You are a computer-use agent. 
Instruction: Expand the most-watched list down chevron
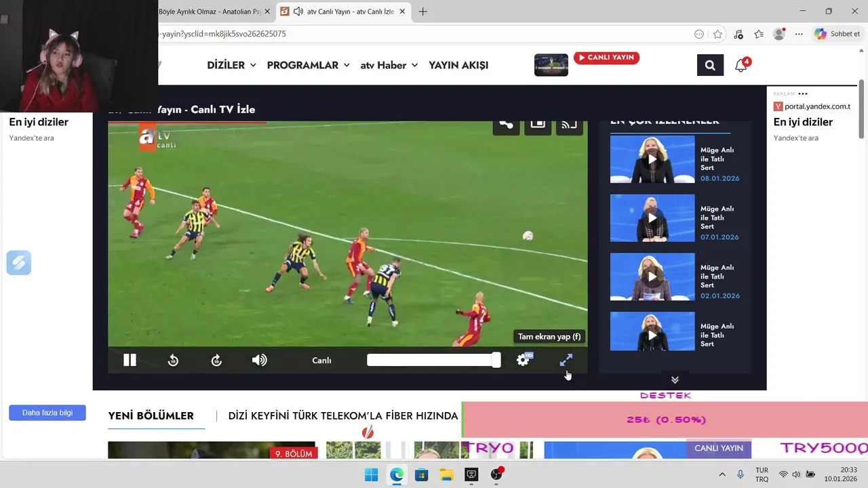[675, 380]
